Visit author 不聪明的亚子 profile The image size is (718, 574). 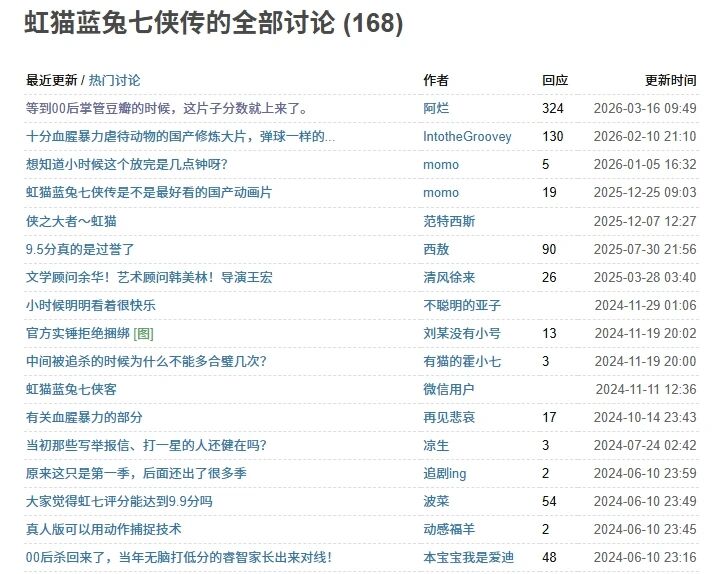pos(462,305)
